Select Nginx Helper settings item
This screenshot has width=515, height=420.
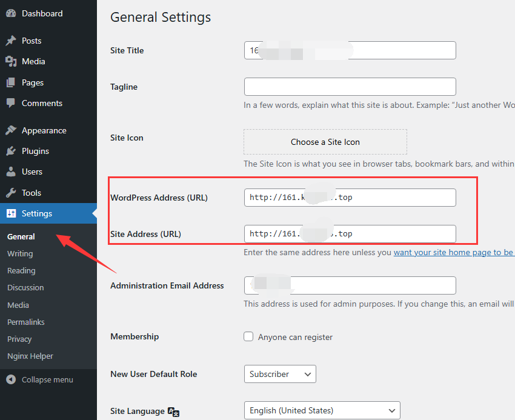[x=30, y=356]
